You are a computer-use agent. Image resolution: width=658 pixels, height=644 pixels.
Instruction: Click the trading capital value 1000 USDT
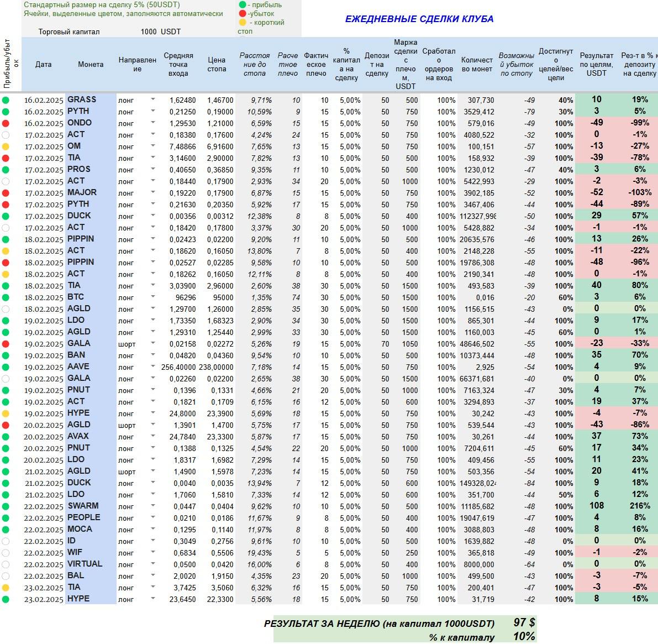[161, 32]
